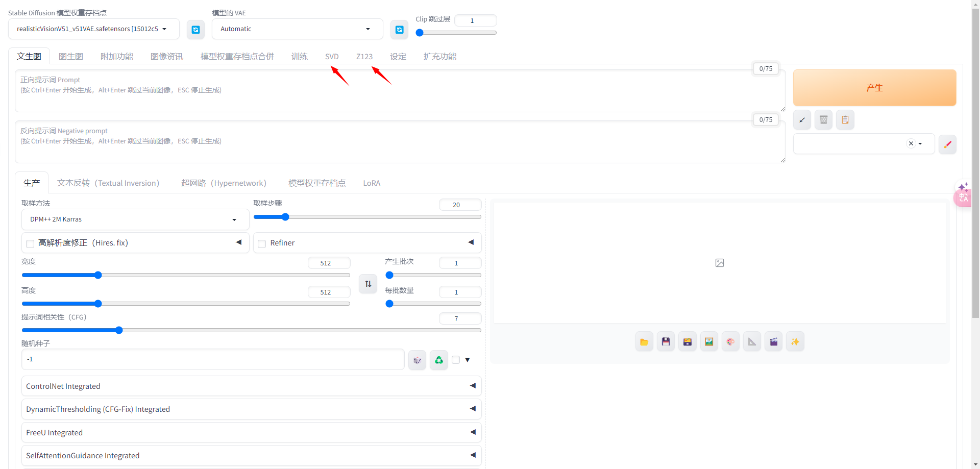Switch to the SVD tab

(x=332, y=57)
